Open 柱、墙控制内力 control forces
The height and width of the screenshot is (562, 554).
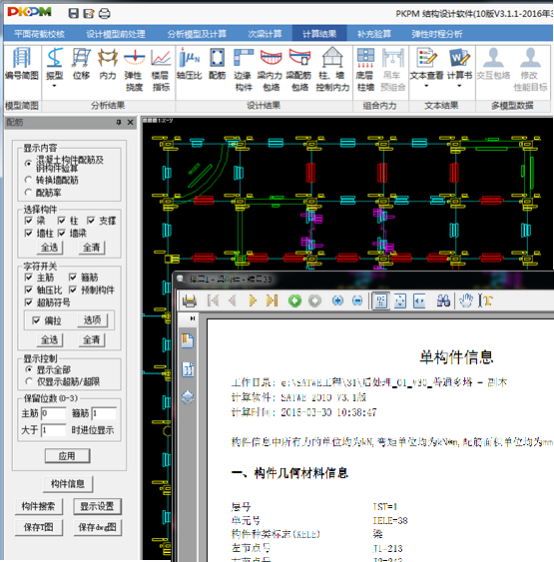click(333, 70)
